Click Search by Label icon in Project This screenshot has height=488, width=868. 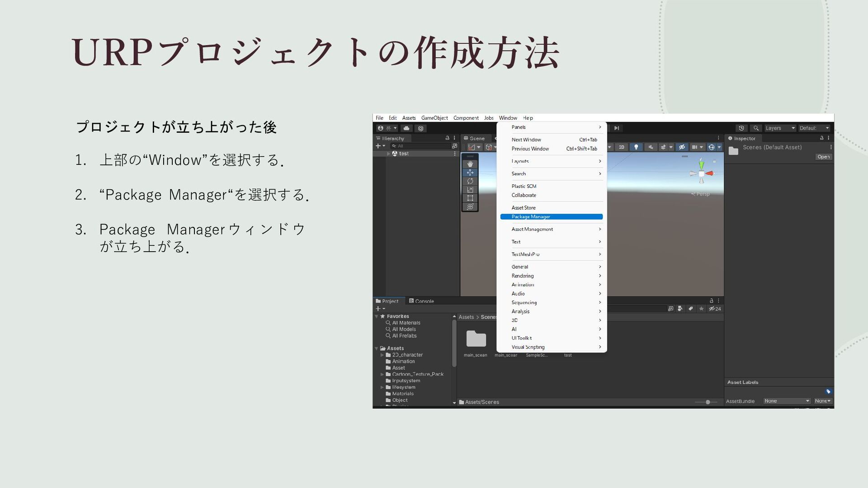tap(691, 309)
